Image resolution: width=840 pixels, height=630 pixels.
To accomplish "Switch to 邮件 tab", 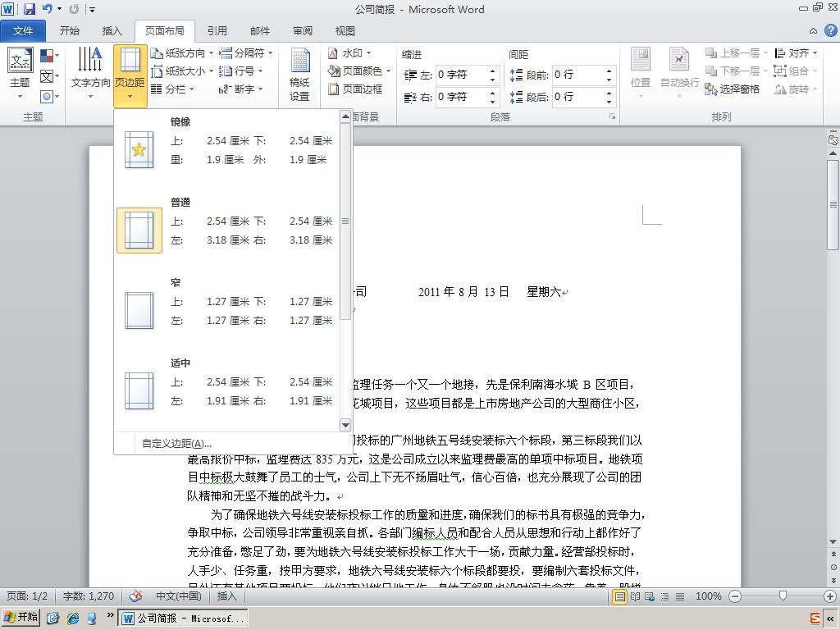I will click(x=260, y=31).
